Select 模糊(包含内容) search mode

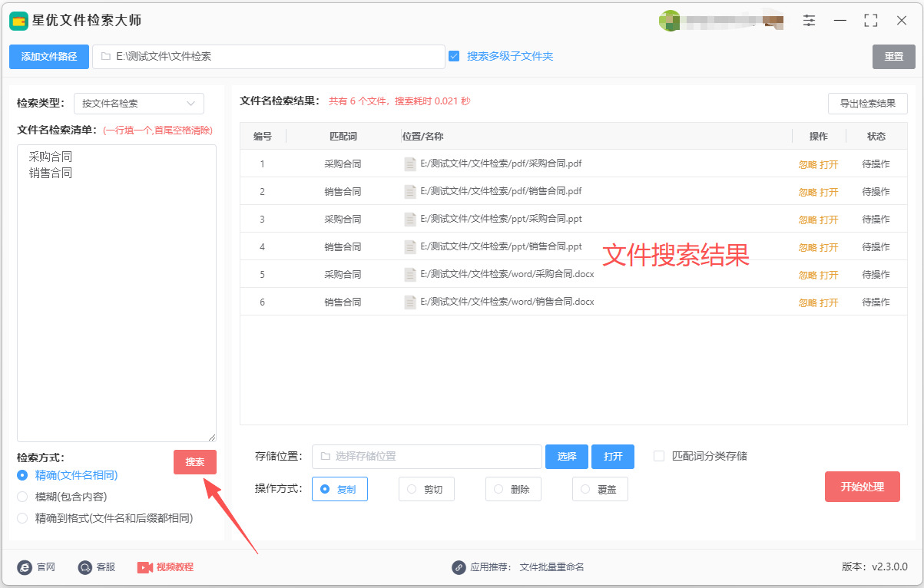click(22, 497)
